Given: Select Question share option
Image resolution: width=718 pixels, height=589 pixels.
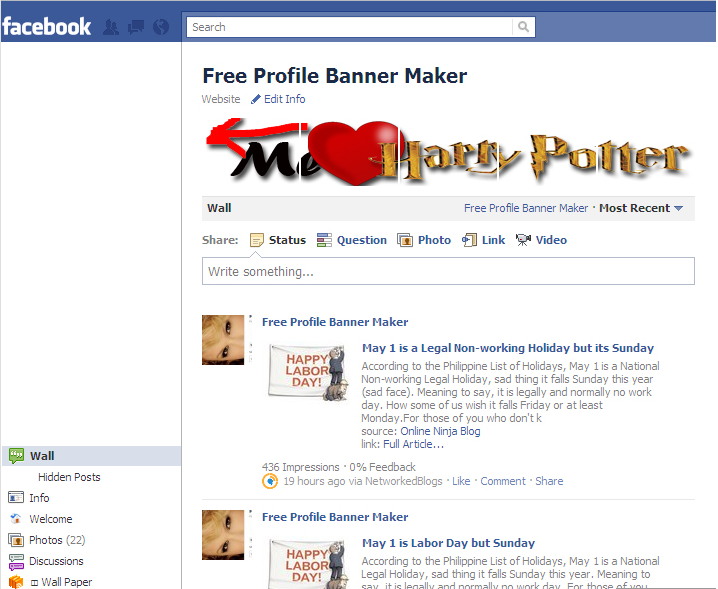Looking at the screenshot, I should [x=362, y=240].
